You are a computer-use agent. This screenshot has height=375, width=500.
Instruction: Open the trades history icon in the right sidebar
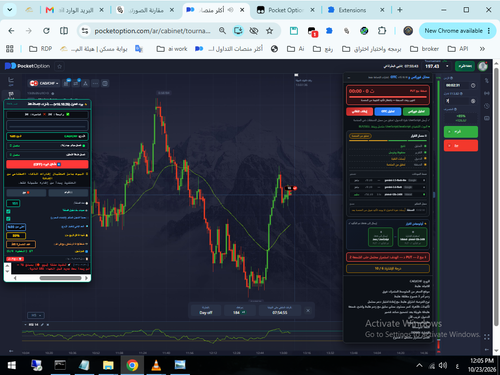coord(487,81)
